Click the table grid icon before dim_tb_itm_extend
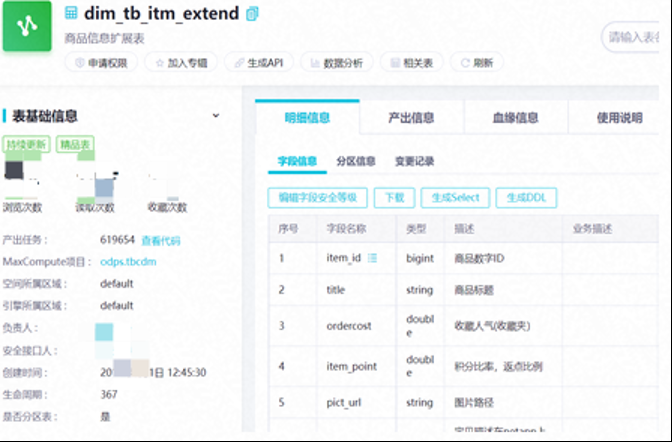The image size is (672, 442). (x=71, y=13)
